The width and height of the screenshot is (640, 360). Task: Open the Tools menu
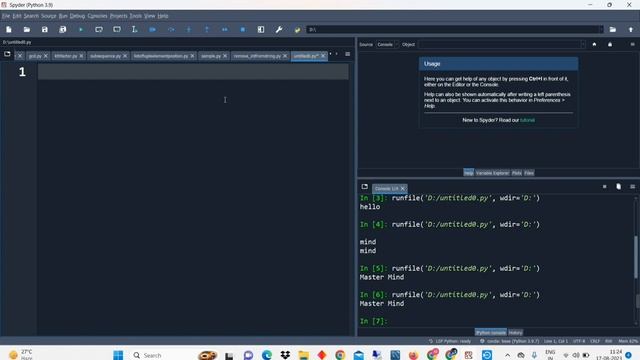(x=136, y=16)
